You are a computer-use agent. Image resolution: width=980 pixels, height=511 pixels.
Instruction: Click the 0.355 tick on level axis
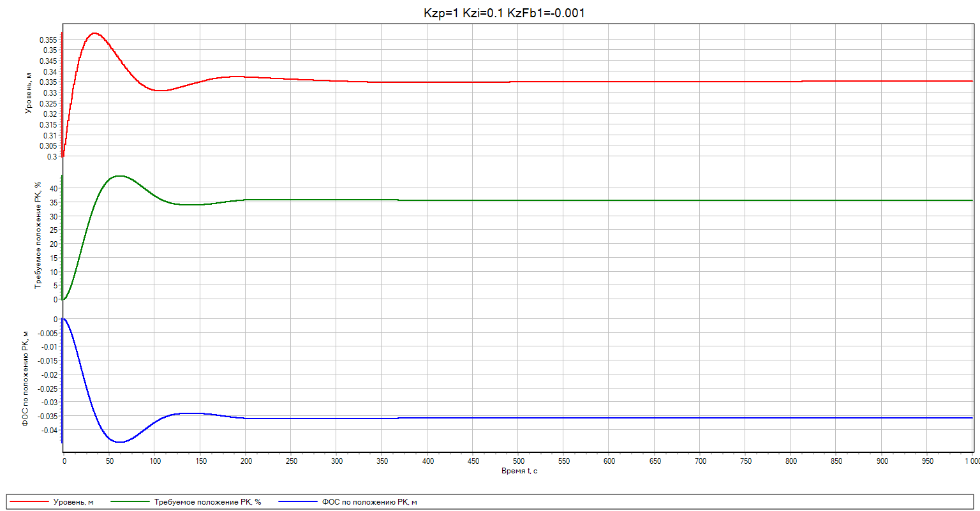(x=48, y=40)
